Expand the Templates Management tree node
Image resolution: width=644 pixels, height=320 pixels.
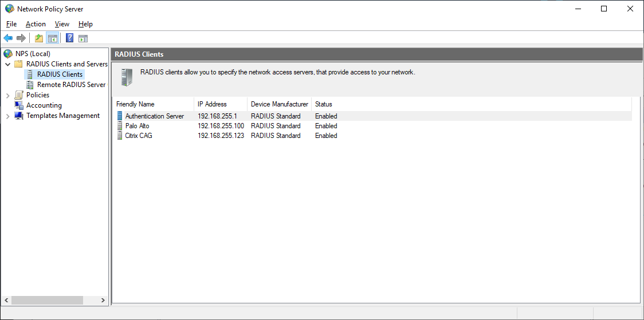coord(8,116)
